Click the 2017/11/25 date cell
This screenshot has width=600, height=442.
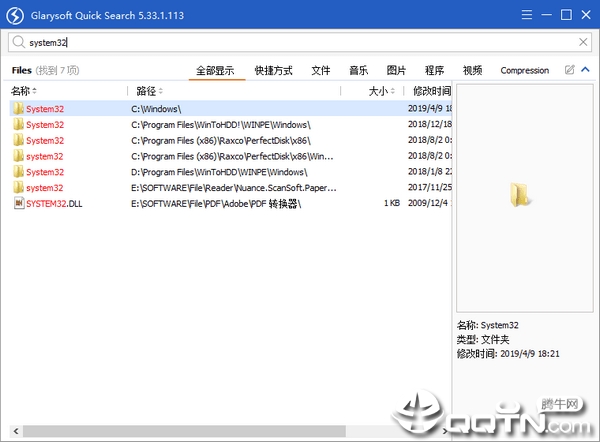click(x=430, y=188)
